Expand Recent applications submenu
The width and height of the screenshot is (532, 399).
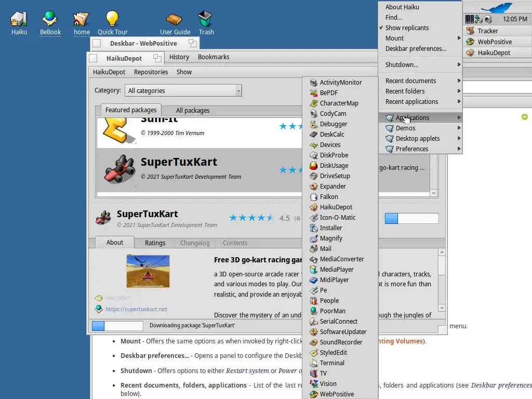coord(420,102)
